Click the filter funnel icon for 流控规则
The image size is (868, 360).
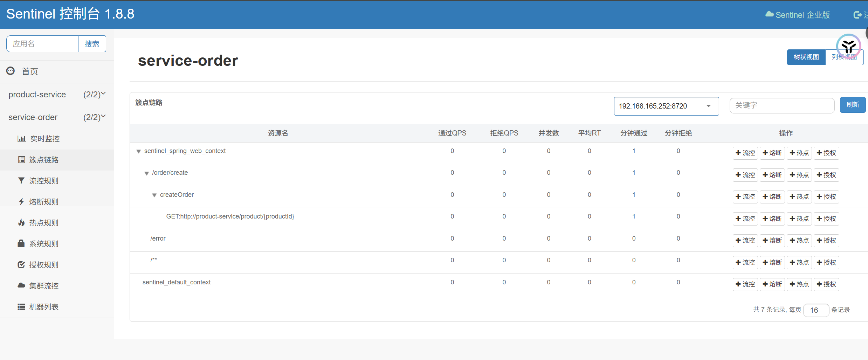click(x=21, y=181)
